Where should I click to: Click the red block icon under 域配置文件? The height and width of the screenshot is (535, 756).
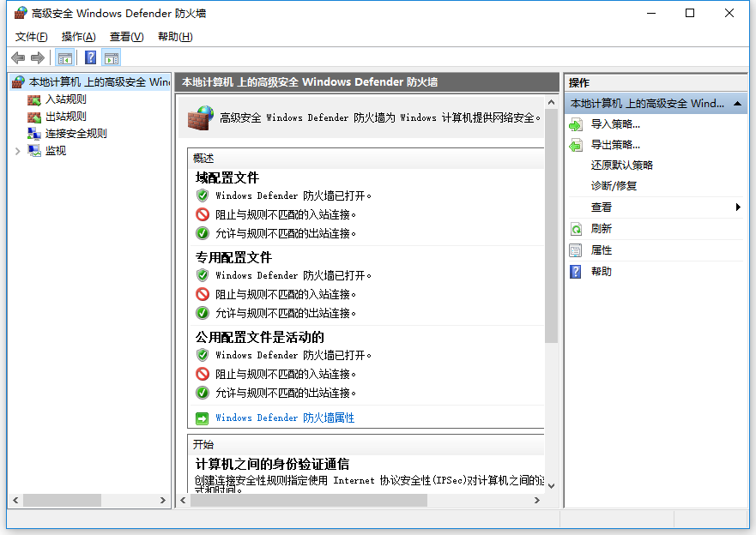203,213
